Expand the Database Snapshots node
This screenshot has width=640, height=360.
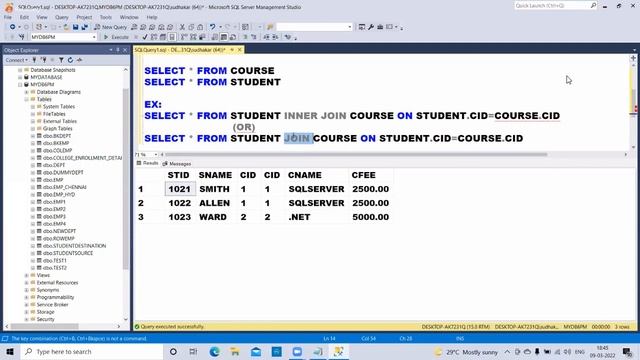click(x=20, y=70)
